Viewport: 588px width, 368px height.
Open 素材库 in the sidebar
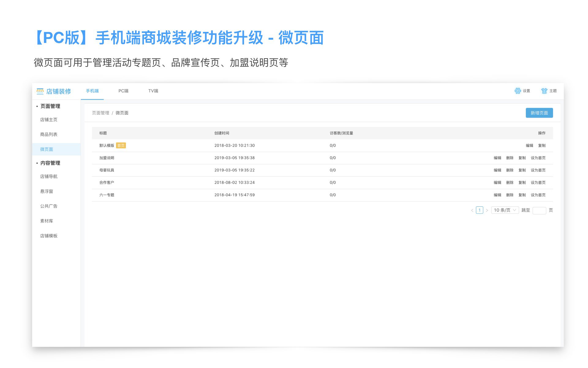47,221
